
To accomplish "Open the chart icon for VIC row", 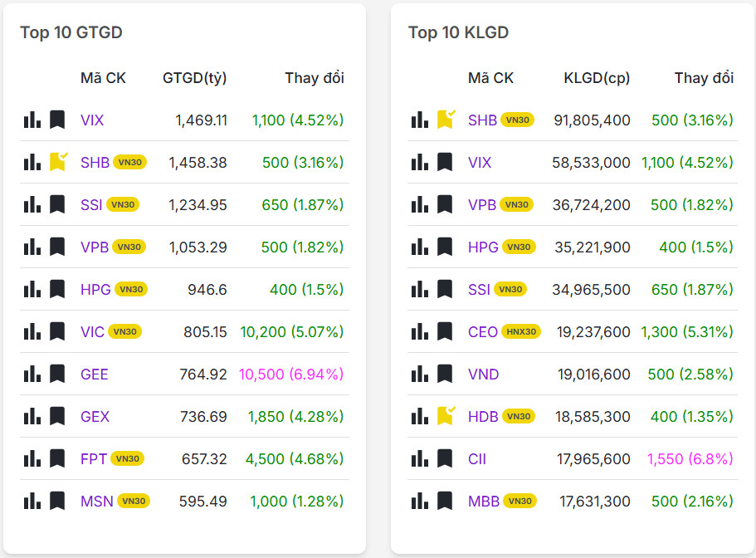I will tap(32, 332).
